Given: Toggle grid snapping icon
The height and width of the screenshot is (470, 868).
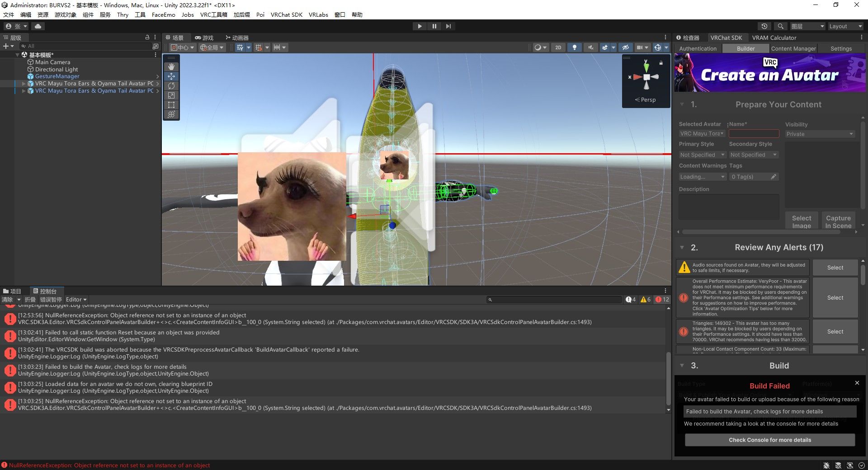Looking at the screenshot, I should [259, 47].
